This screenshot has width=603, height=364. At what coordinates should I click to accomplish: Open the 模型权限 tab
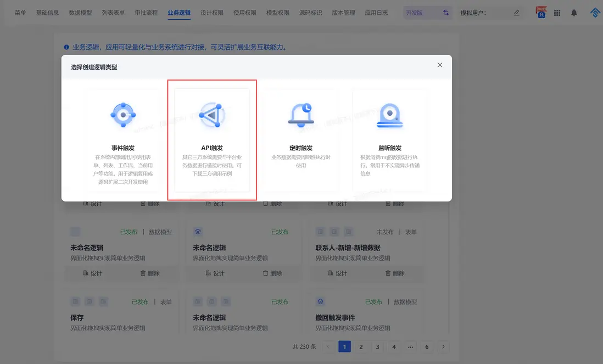278,13
